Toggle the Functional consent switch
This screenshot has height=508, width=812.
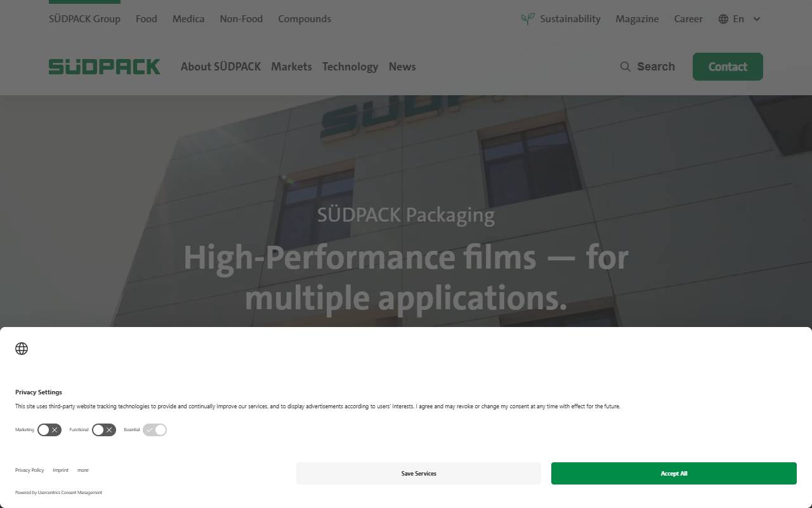(x=104, y=430)
